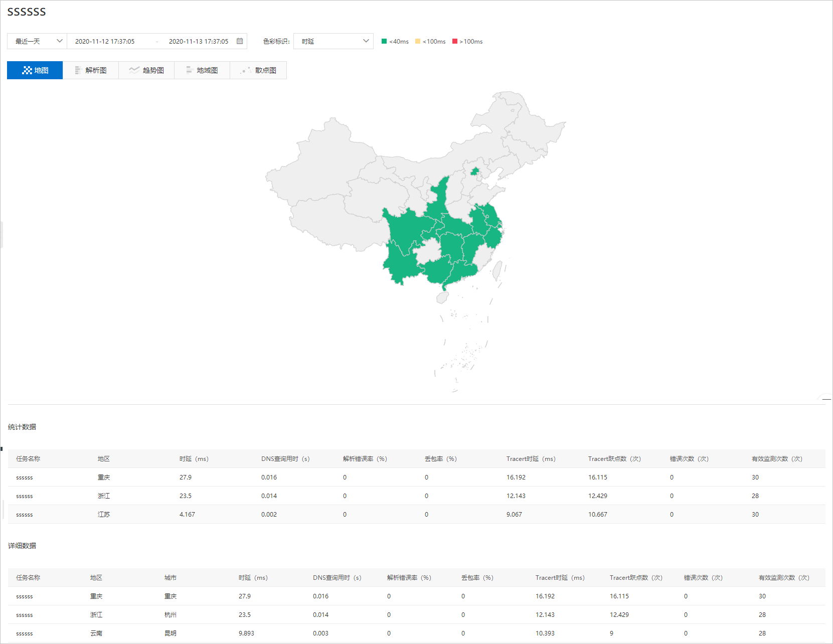Click the 时延 (ms) header in statistics table

point(194,459)
